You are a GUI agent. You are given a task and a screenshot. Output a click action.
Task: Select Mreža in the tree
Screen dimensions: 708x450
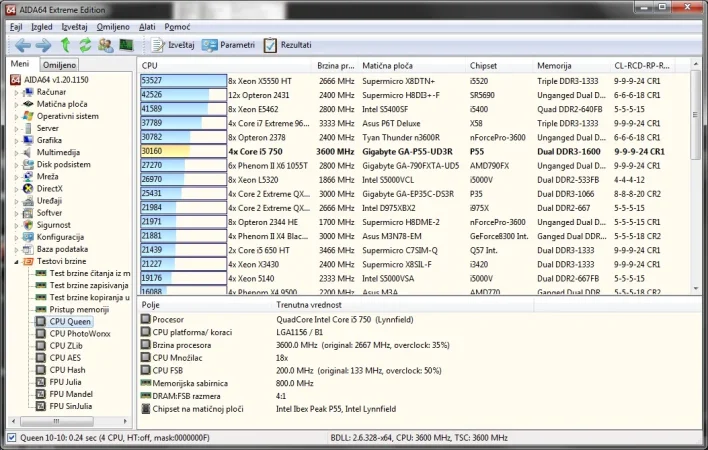pos(47,176)
